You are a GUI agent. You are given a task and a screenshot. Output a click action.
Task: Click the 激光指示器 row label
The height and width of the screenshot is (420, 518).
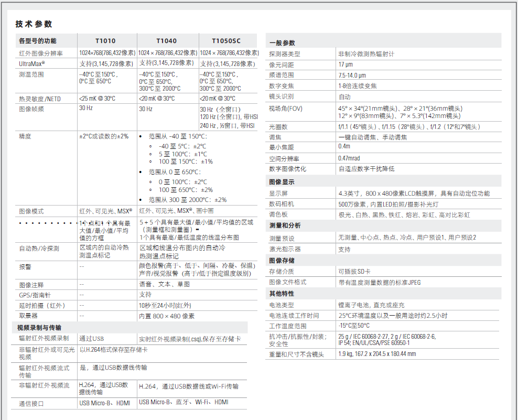pyautogui.click(x=285, y=249)
